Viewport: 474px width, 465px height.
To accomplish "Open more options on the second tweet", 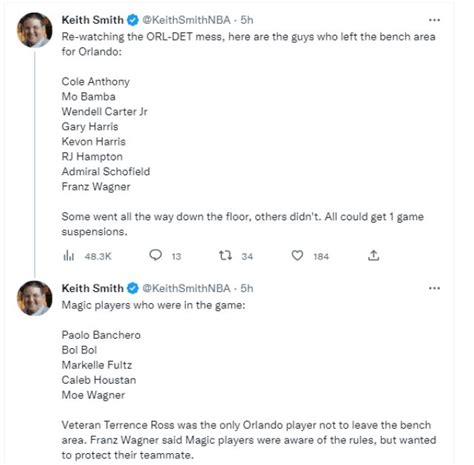I will pyautogui.click(x=434, y=288).
